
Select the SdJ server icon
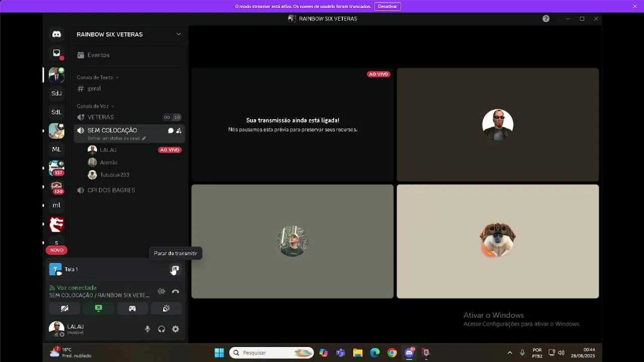pos(56,93)
